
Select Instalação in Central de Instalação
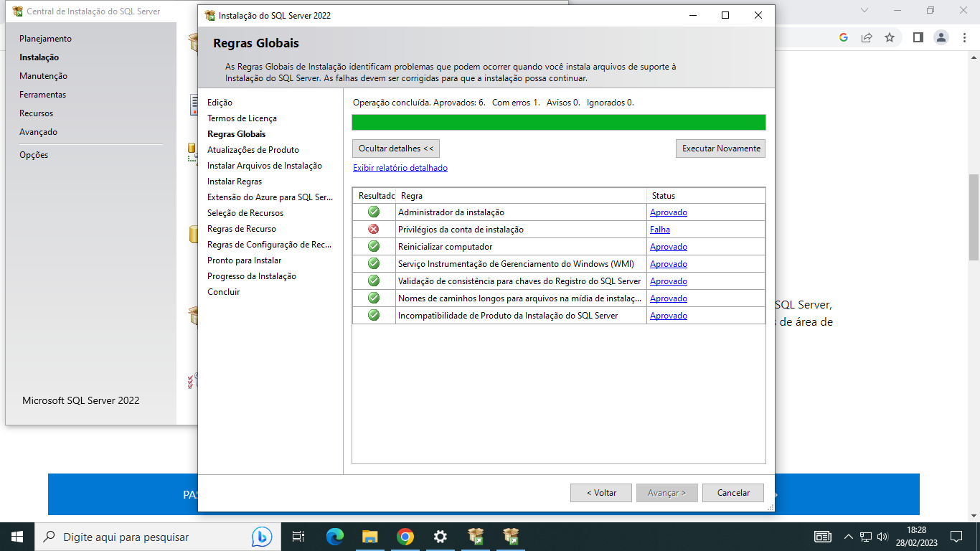pyautogui.click(x=39, y=57)
